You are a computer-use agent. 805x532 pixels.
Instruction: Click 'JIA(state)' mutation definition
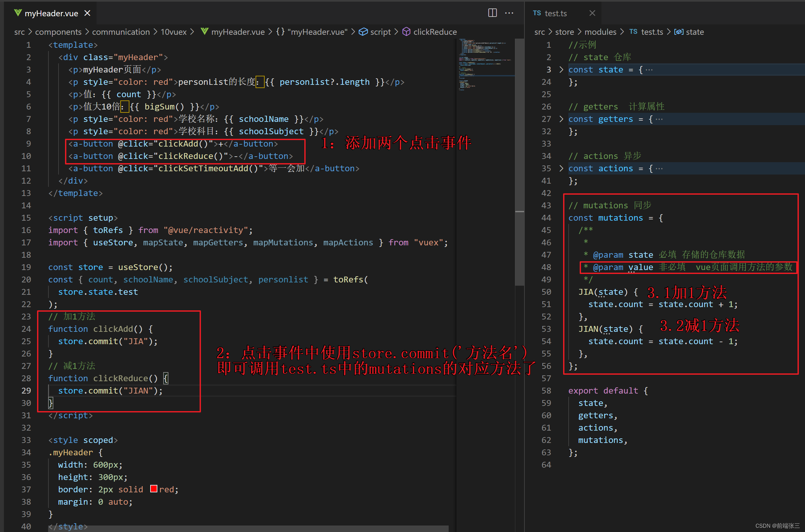pos(603,292)
